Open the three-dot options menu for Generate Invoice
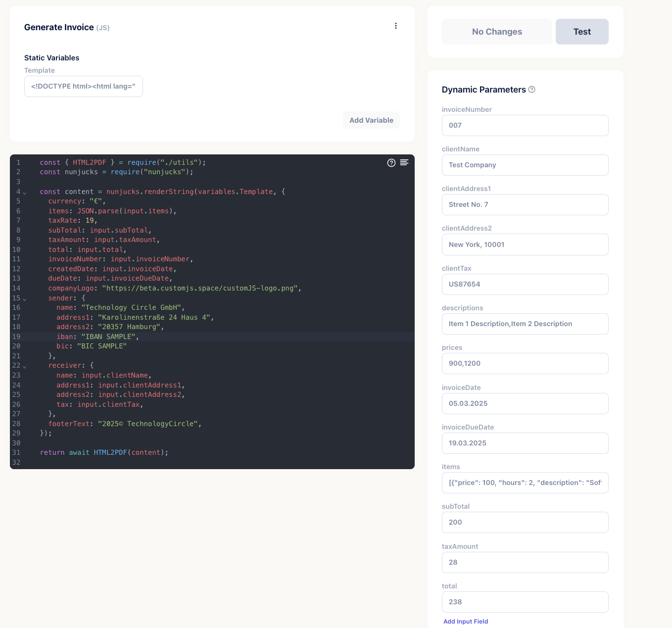 (x=396, y=26)
